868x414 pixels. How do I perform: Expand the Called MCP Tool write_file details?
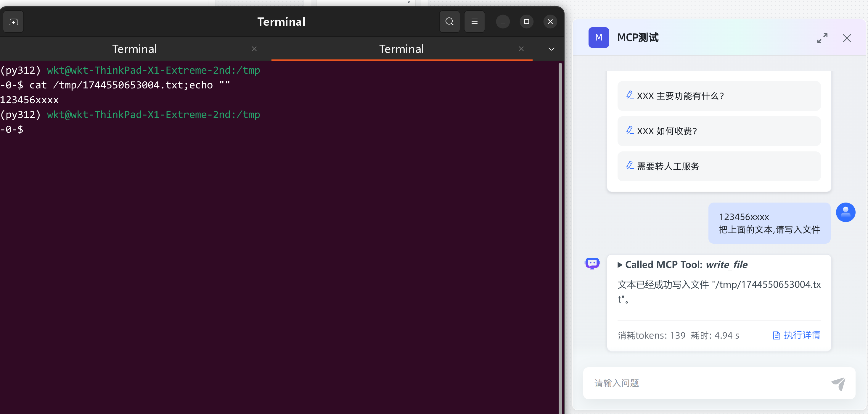coord(620,265)
